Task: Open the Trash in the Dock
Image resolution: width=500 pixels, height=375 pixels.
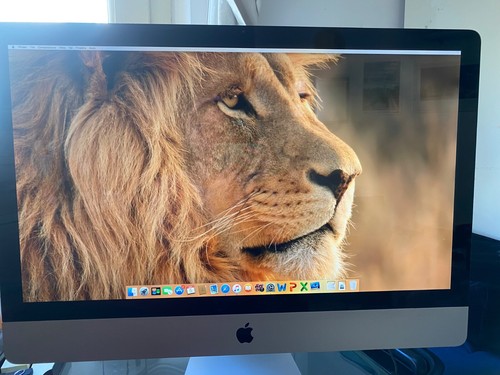Action: pos(354,285)
